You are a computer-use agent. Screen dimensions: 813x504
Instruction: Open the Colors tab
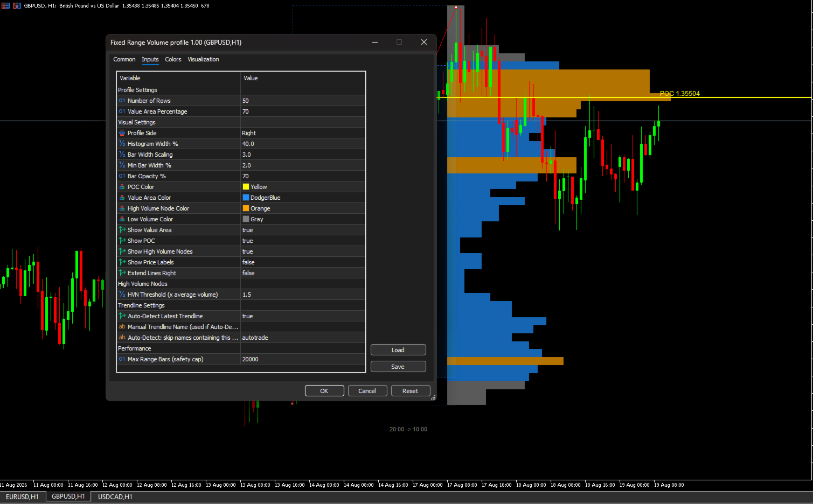tap(173, 59)
